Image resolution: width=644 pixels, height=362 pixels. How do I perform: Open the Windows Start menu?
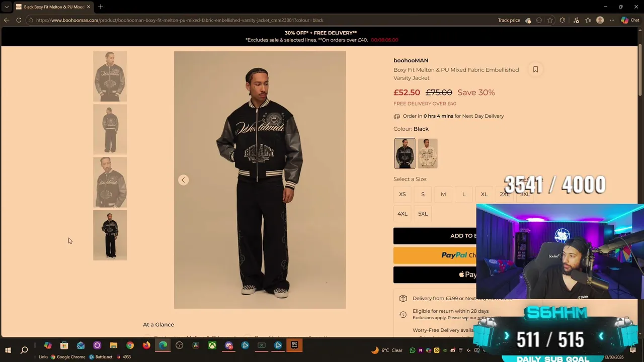coord(8,350)
